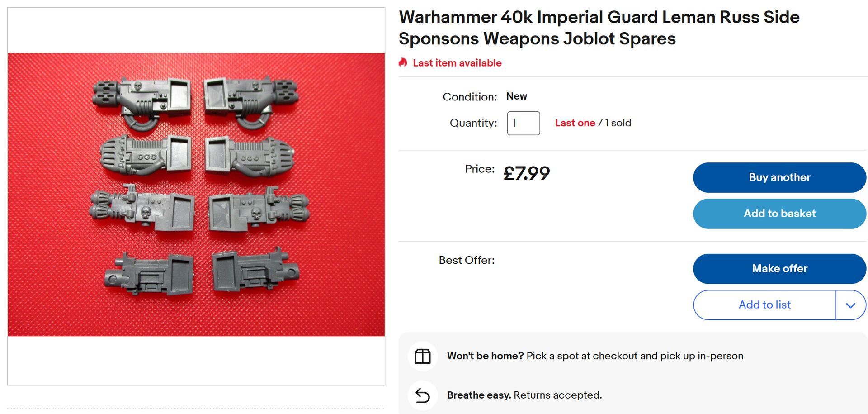The height and width of the screenshot is (414, 868).
Task: Open the sponson weapons product photo
Action: pos(196,195)
